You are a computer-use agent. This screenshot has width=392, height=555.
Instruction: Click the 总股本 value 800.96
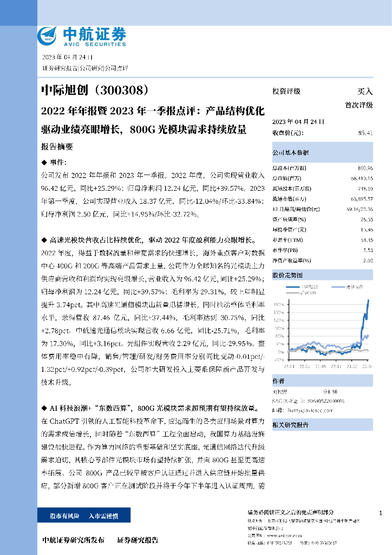pos(365,168)
